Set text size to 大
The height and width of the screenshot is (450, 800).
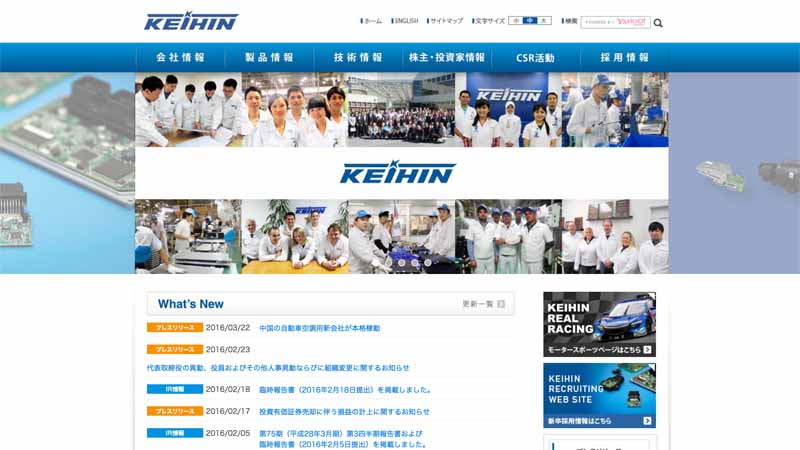click(544, 21)
